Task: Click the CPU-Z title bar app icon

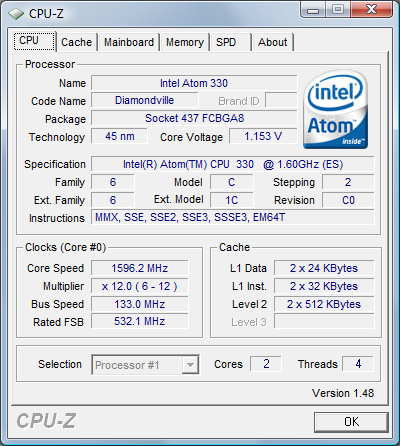Action: point(16,14)
